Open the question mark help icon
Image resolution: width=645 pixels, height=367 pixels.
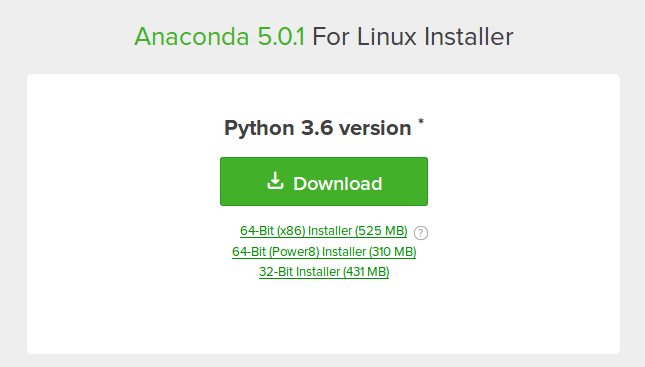coord(421,233)
